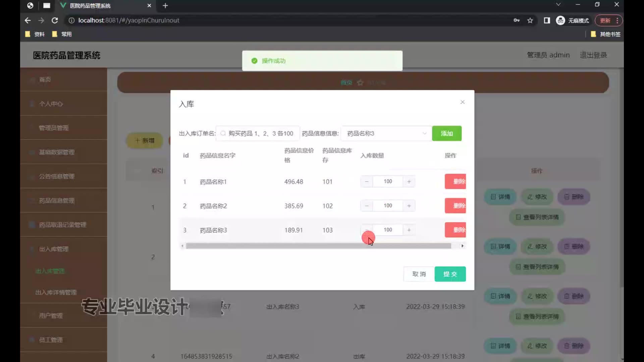Increase 药品名称2 quantity with plus icon

(x=409, y=206)
